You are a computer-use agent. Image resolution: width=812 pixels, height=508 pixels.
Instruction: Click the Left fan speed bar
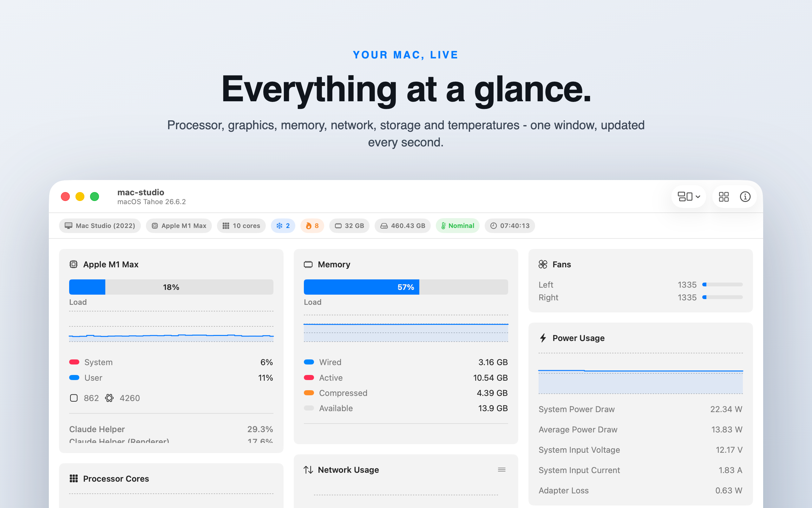tap(723, 284)
